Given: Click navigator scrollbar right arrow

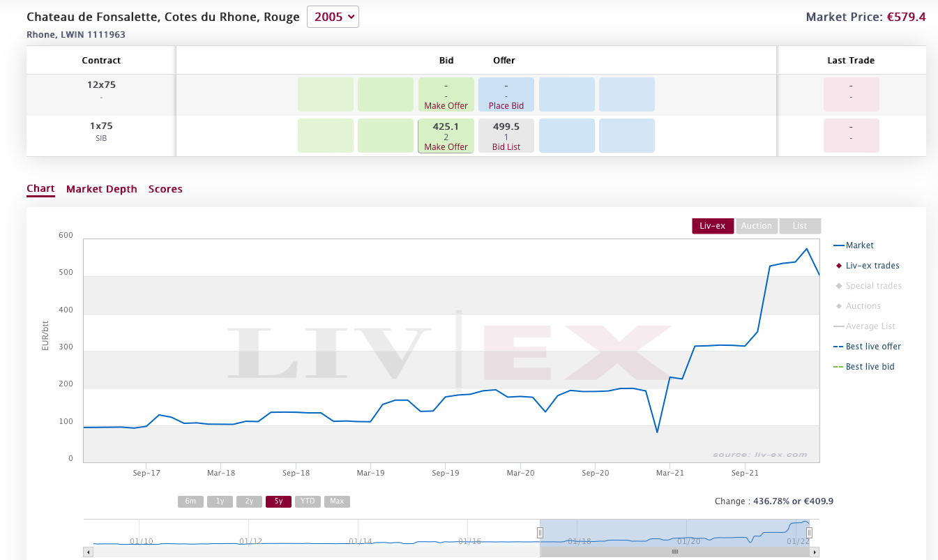Looking at the screenshot, I should [x=815, y=552].
